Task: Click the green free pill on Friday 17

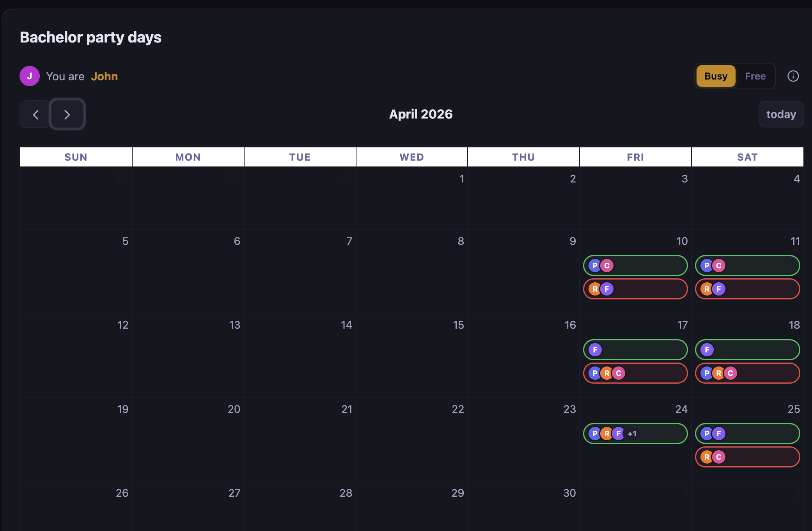Action: coord(635,350)
